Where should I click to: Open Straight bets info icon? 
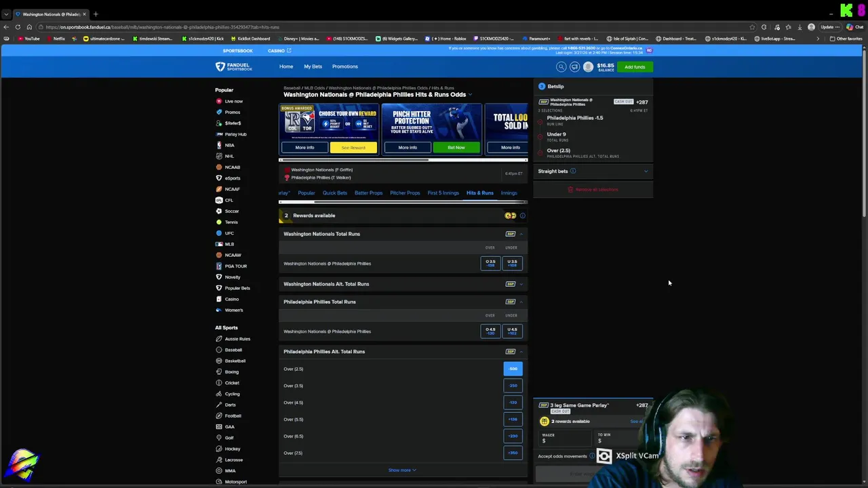(573, 171)
